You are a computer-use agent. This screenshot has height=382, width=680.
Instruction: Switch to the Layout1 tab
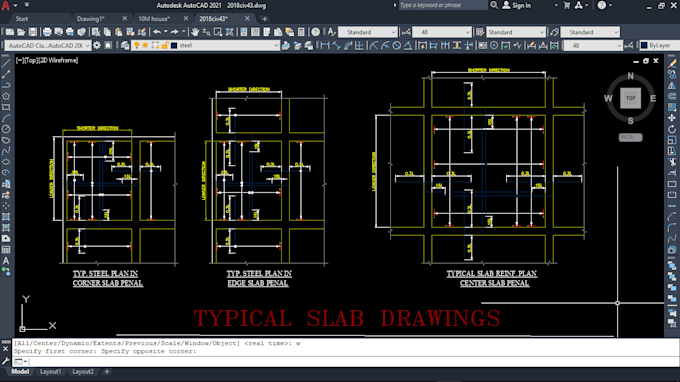(51, 372)
